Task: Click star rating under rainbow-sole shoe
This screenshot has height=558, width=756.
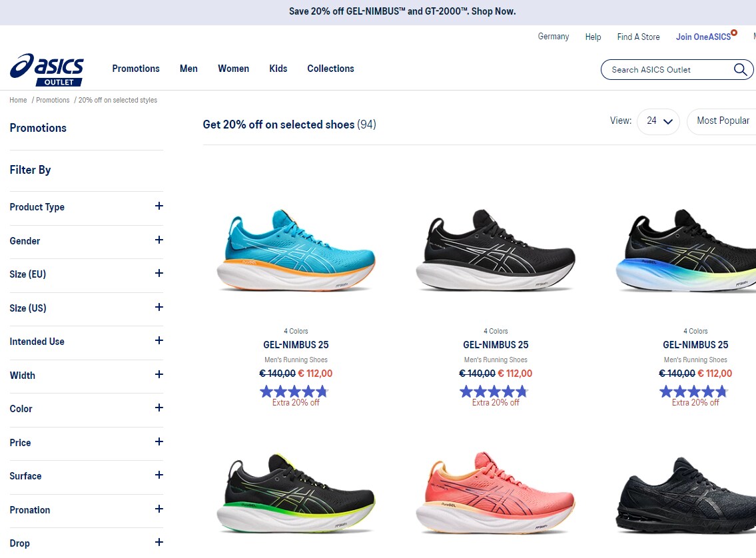Action: pos(693,392)
